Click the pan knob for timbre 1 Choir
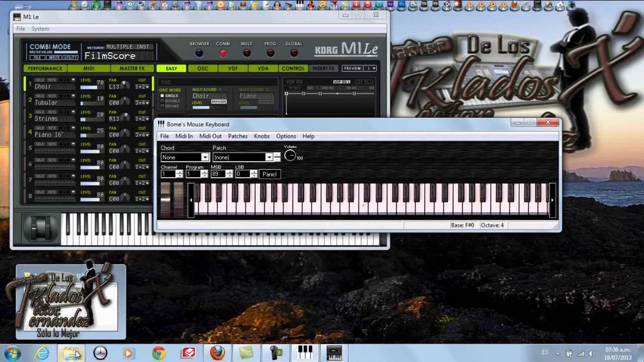 (x=125, y=86)
